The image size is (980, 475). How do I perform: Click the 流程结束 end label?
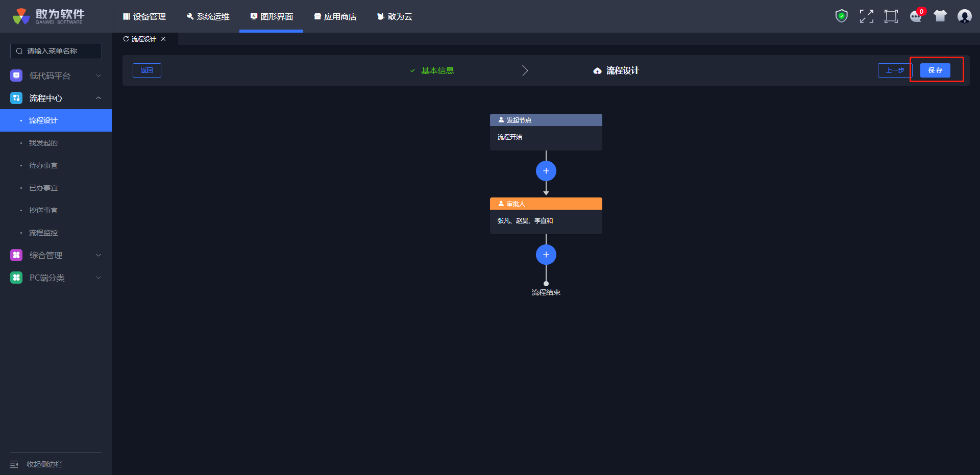coord(546,292)
